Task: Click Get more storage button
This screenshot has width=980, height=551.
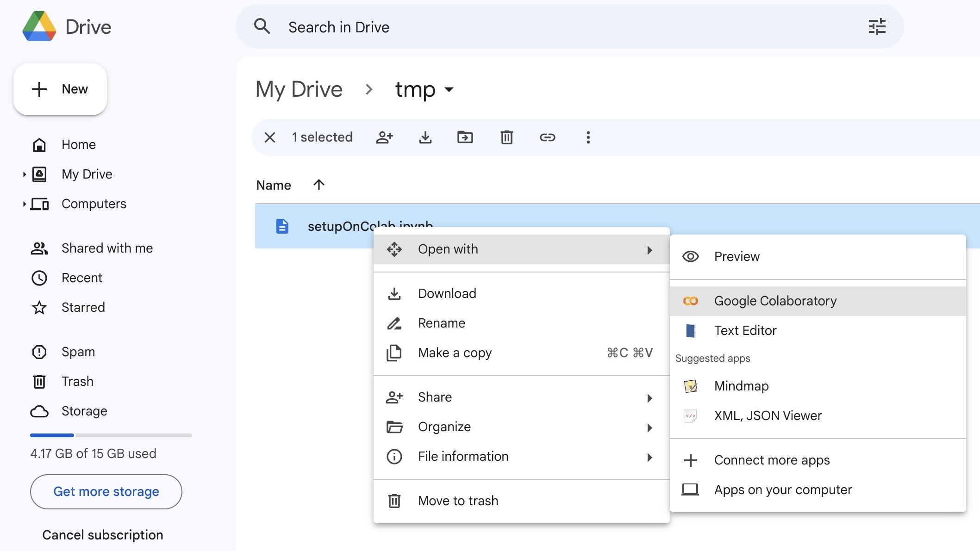Action: pyautogui.click(x=106, y=492)
